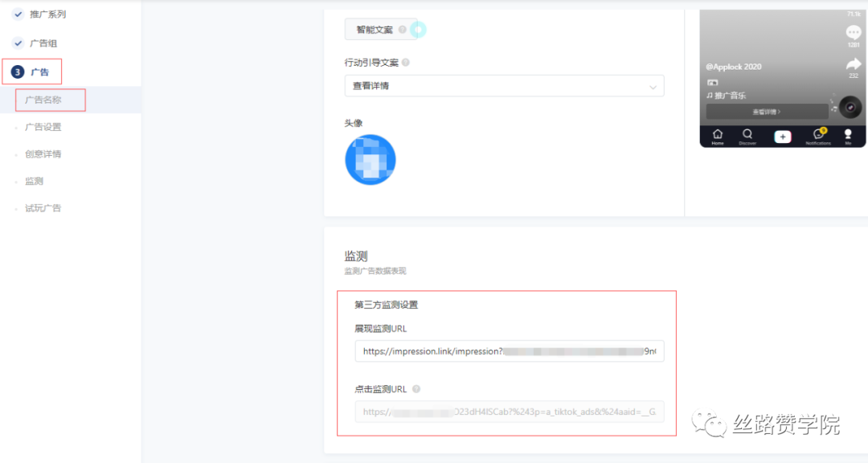Click the help icon next to 行动引导文案
This screenshot has height=463, width=868.
pos(407,62)
